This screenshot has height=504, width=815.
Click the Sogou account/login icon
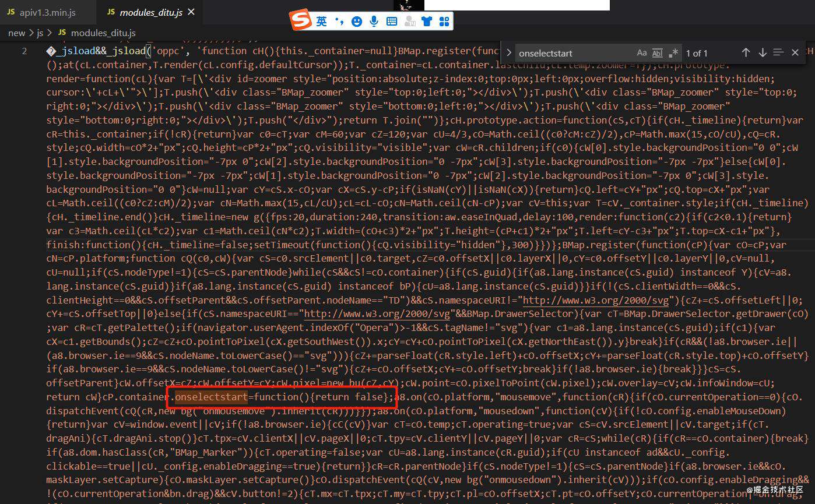[x=409, y=22]
